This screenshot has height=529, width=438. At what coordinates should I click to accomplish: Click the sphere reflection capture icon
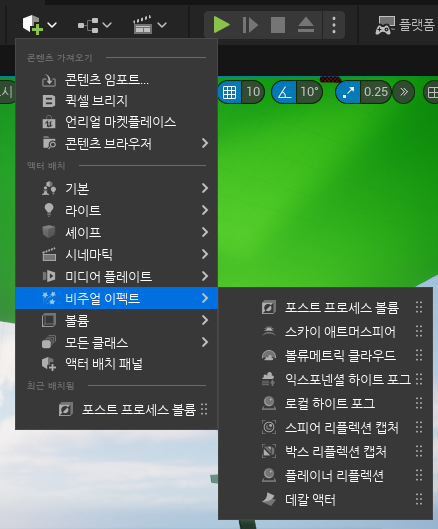[269, 427]
